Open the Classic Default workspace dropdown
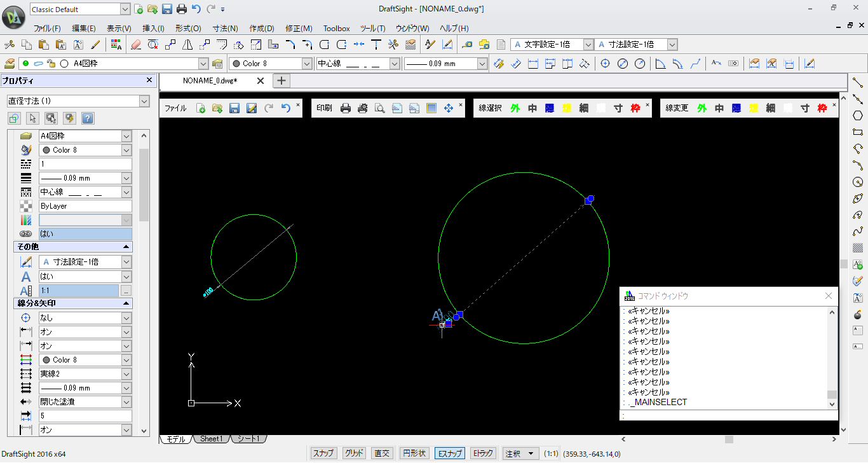This screenshot has width=868, height=463. (124, 9)
